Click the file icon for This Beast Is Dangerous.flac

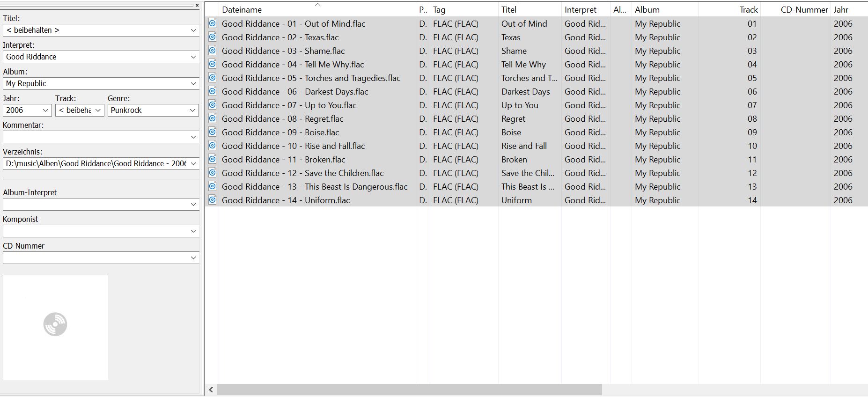tap(212, 186)
